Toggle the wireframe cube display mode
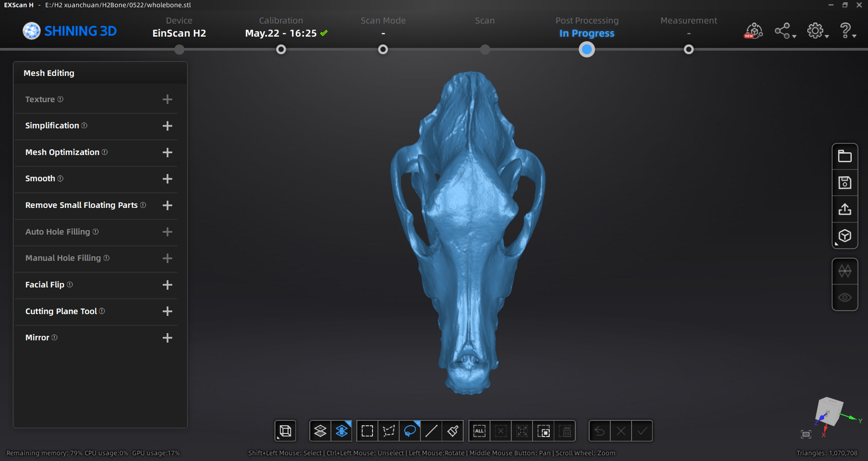Image resolution: width=868 pixels, height=461 pixels. coord(285,431)
